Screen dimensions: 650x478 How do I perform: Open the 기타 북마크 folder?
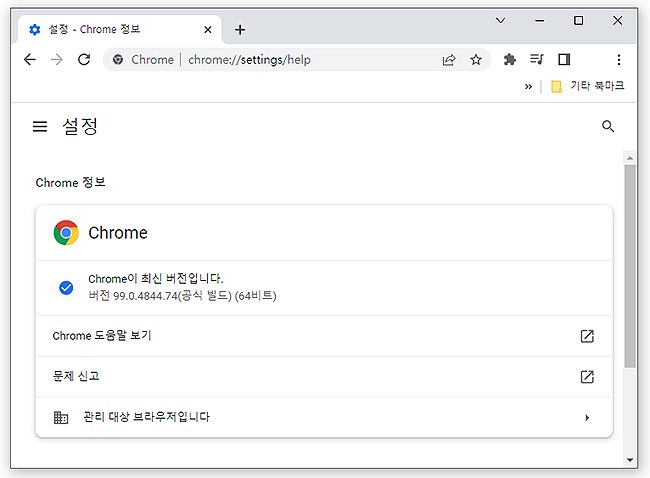pyautogui.click(x=587, y=86)
